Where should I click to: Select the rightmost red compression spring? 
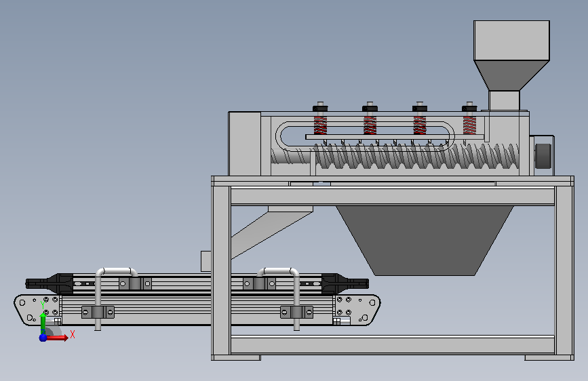[469, 125]
